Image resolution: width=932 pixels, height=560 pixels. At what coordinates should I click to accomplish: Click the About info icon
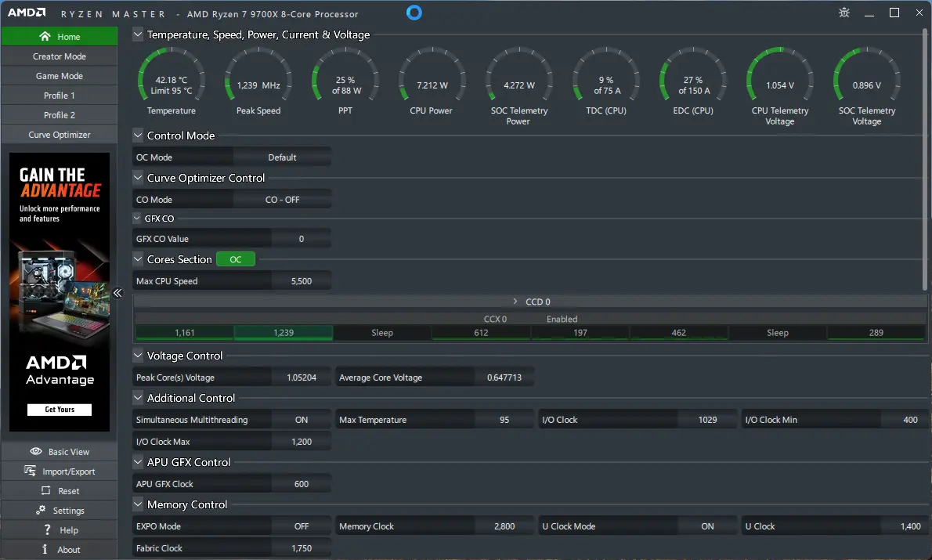pos(45,549)
